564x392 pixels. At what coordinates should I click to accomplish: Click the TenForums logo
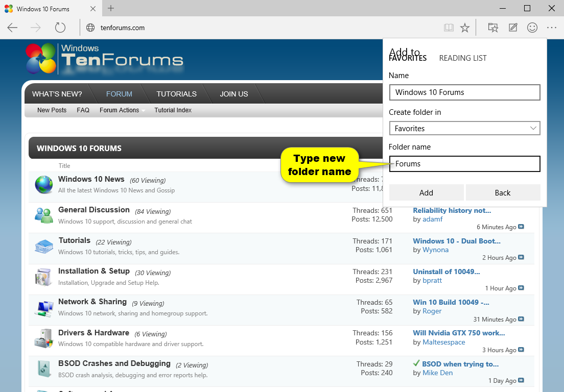point(104,59)
